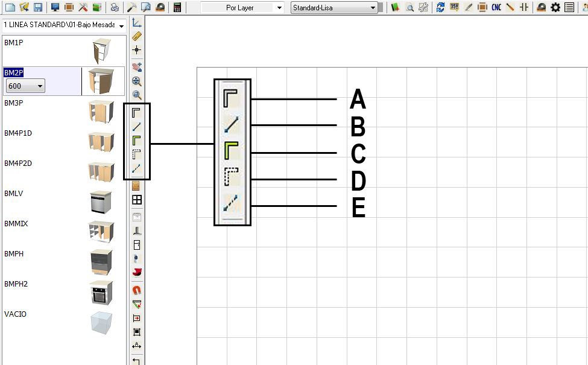Select the BMPH module row
This screenshot has width=588, height=365.
tap(64, 262)
